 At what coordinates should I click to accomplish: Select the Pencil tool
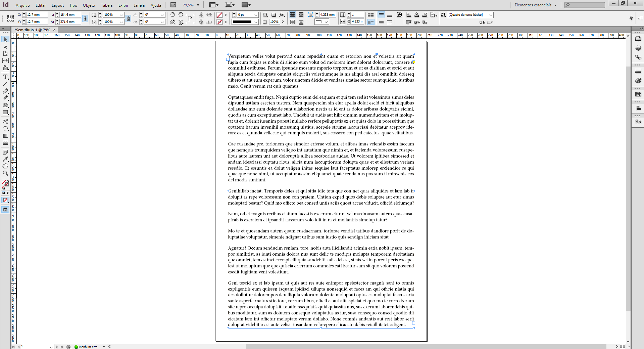pyautogui.click(x=5, y=98)
